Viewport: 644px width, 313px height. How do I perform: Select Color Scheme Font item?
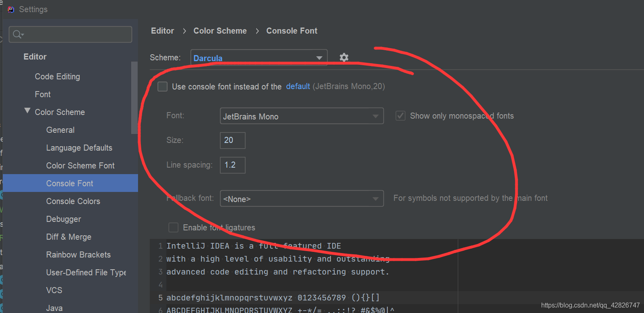pos(81,166)
